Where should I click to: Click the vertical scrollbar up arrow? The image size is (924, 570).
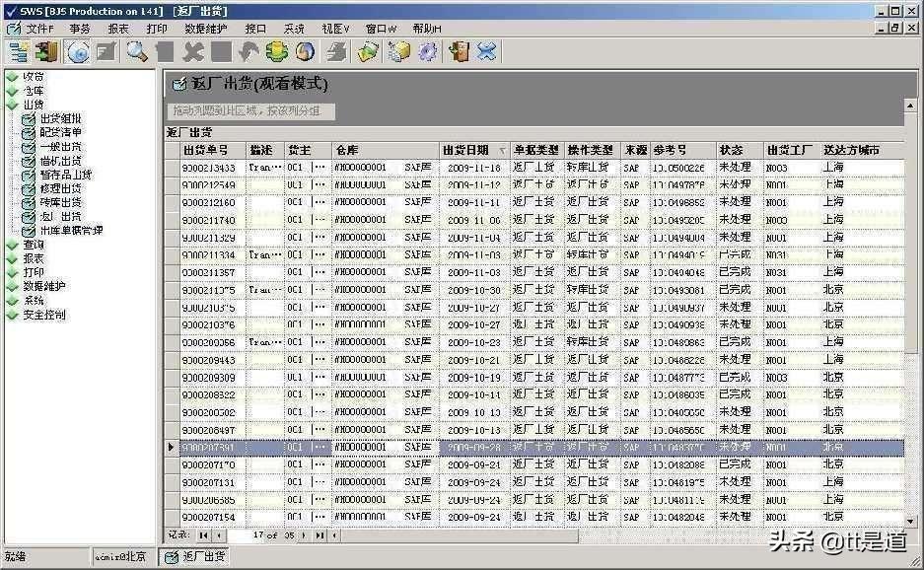point(910,106)
